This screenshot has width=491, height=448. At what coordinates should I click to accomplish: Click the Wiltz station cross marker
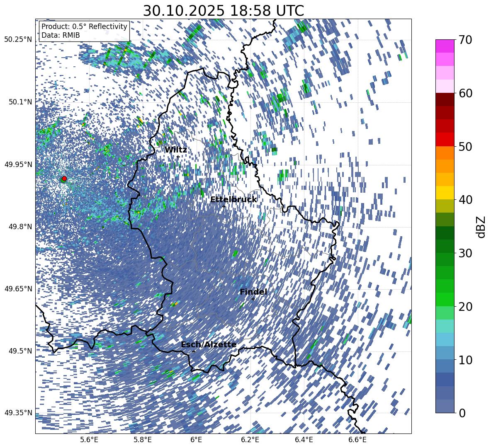click(x=178, y=157)
